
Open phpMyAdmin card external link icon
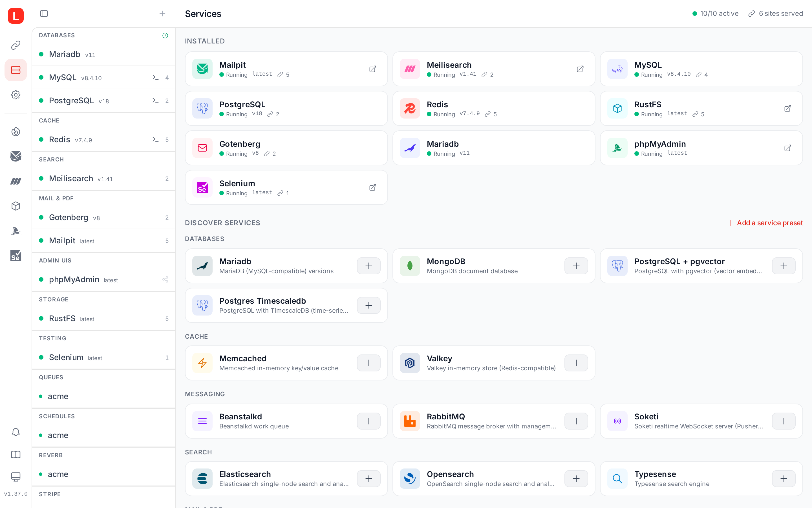pos(787,148)
